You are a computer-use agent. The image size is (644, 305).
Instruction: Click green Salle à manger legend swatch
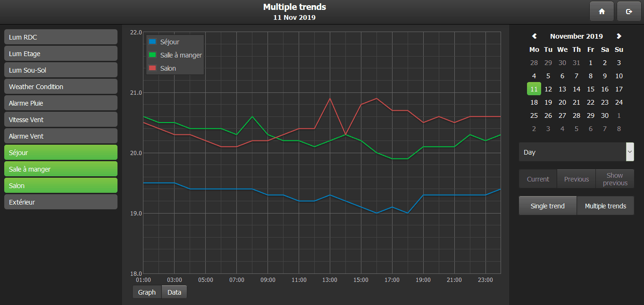tap(152, 55)
